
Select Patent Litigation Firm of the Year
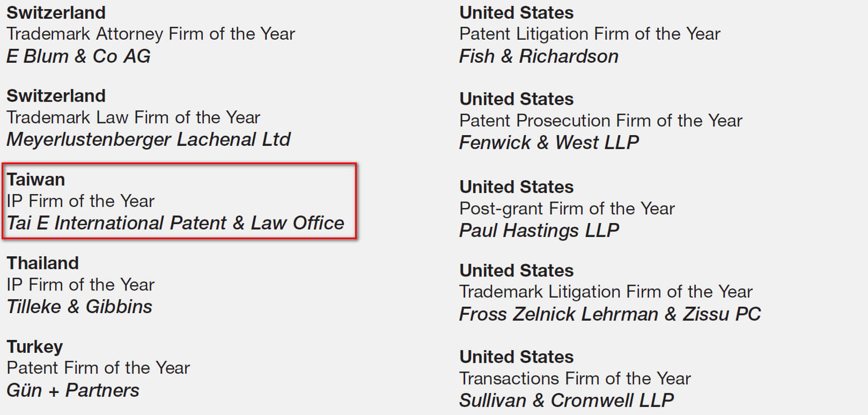coord(590,34)
